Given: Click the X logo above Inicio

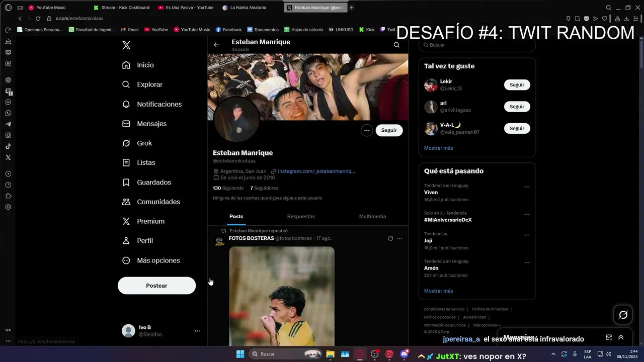Looking at the screenshot, I should 126,45.
